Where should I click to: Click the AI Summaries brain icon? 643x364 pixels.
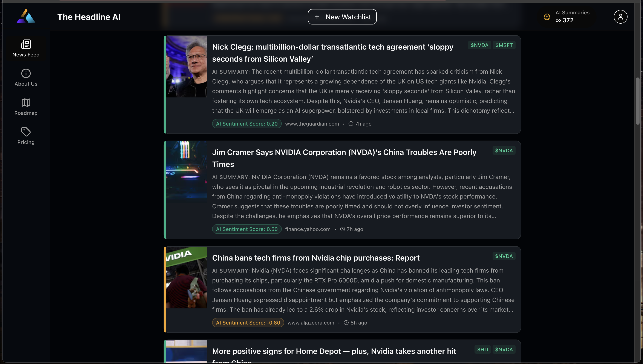click(547, 17)
